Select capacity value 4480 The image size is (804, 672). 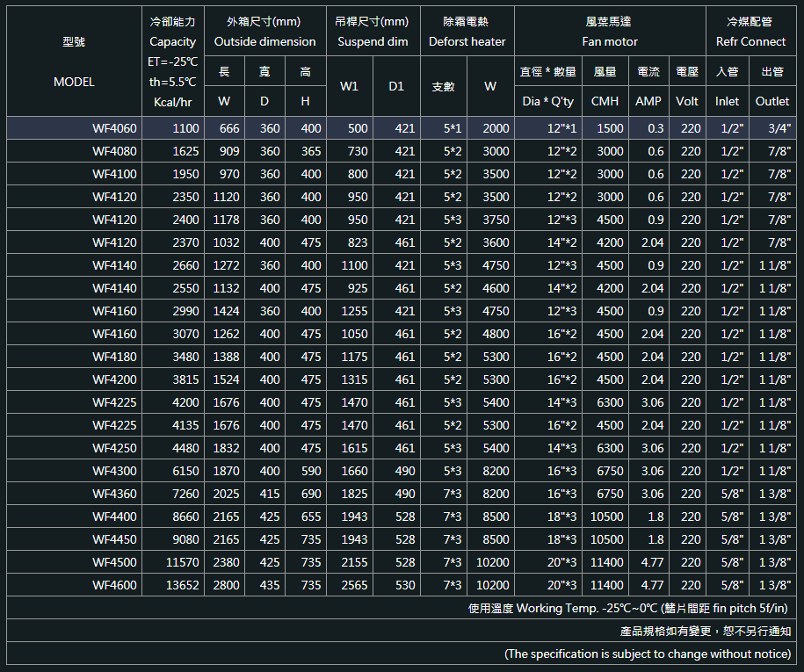click(185, 448)
